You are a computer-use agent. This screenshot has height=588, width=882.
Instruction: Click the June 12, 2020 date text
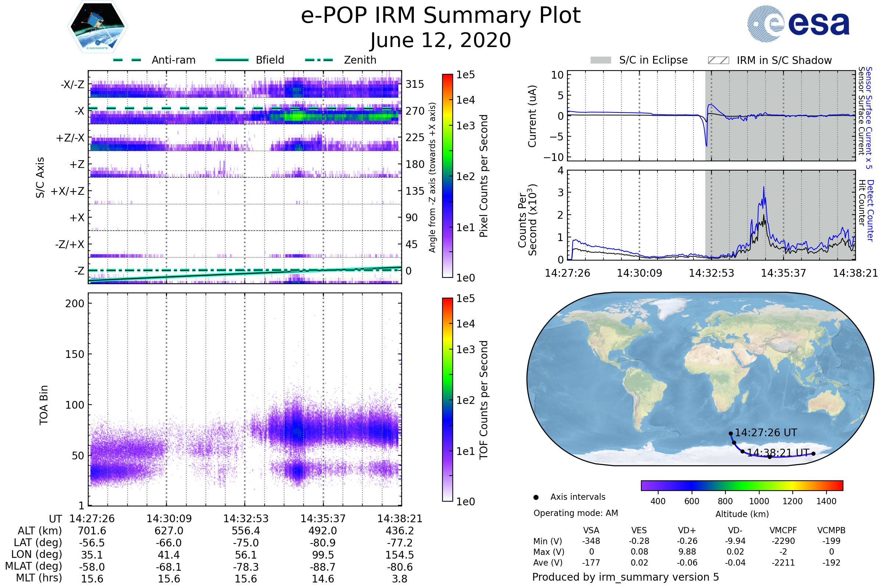[x=441, y=40]
